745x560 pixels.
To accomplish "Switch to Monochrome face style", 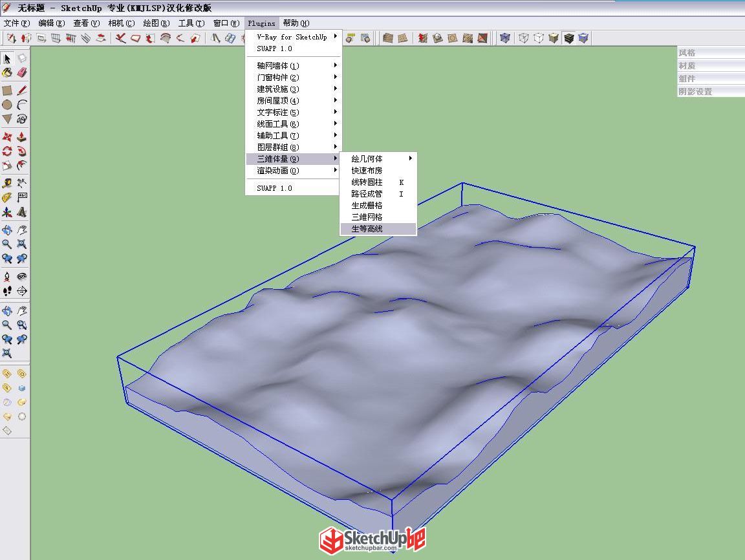I will click(583, 38).
